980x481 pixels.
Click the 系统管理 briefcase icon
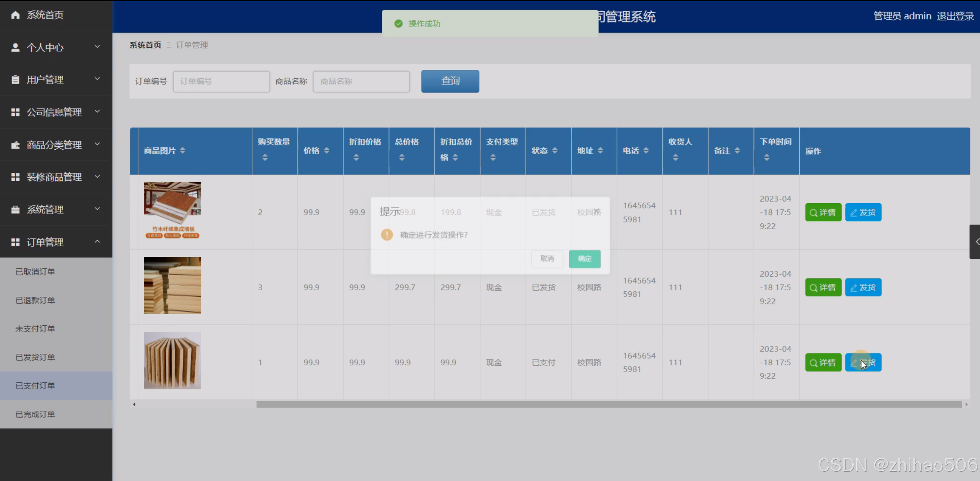[x=15, y=209]
